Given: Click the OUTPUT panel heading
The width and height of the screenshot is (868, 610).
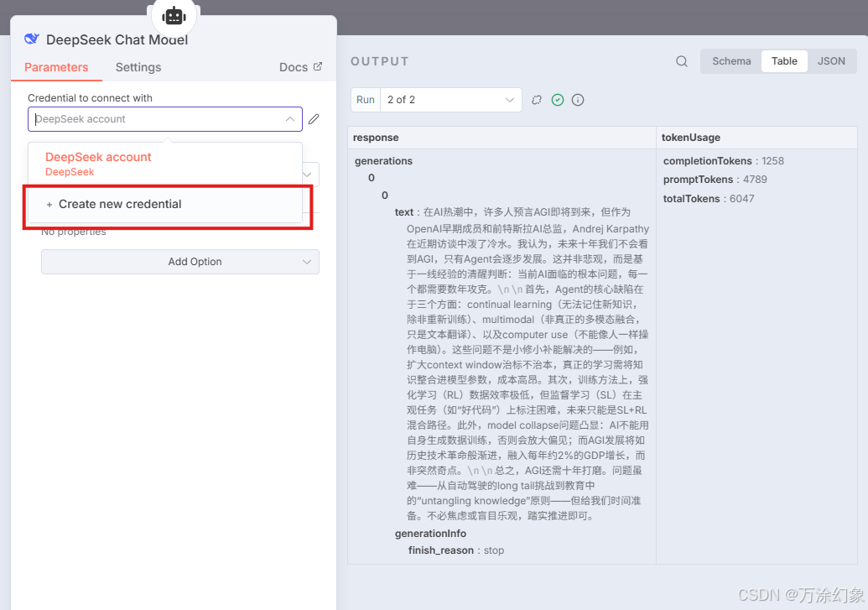Looking at the screenshot, I should (380, 61).
